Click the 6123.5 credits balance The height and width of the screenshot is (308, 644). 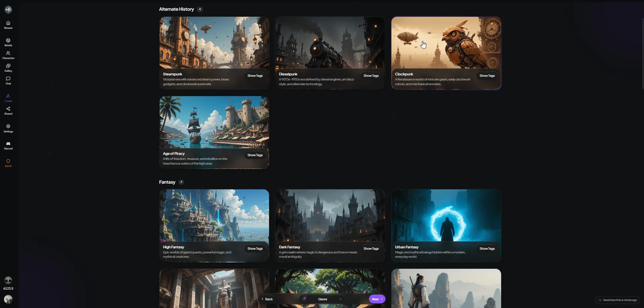[x=8, y=288]
